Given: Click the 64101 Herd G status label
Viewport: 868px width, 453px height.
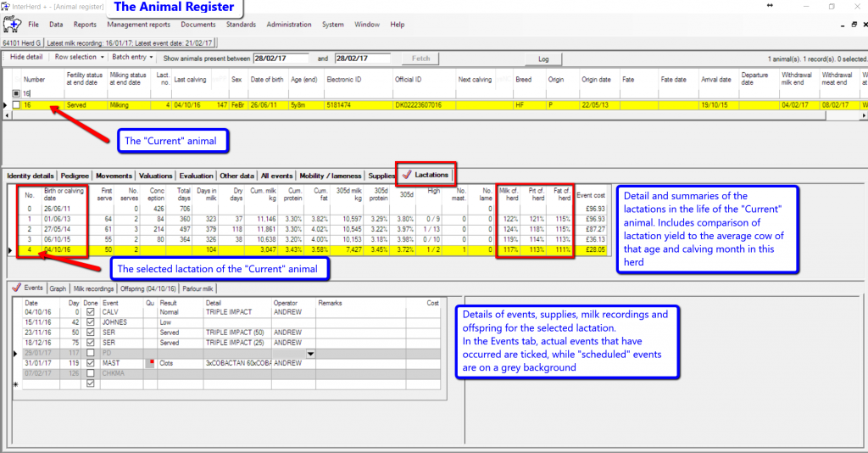Looking at the screenshot, I should (x=21, y=43).
